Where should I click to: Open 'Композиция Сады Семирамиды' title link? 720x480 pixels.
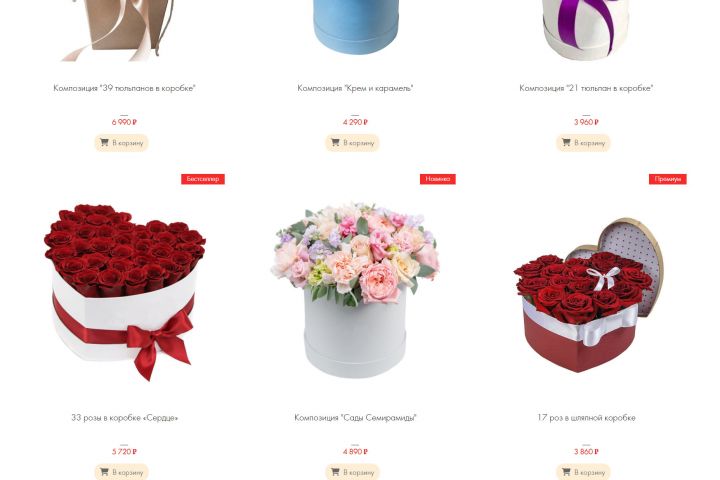[x=355, y=418]
